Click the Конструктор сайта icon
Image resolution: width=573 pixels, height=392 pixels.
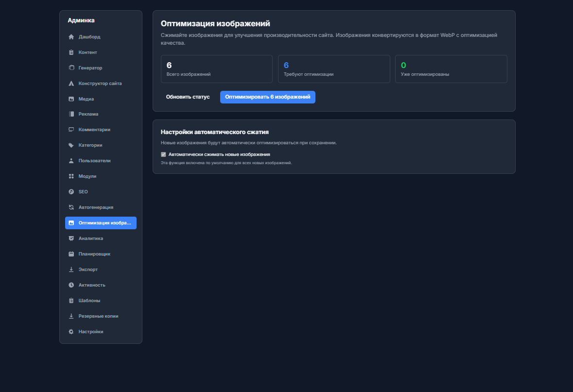click(x=71, y=84)
